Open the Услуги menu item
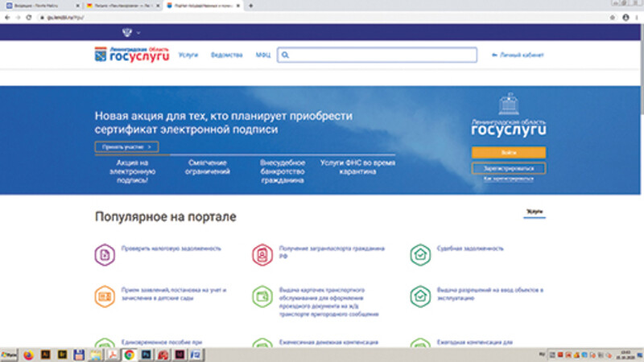The width and height of the screenshot is (644, 362). 188,55
